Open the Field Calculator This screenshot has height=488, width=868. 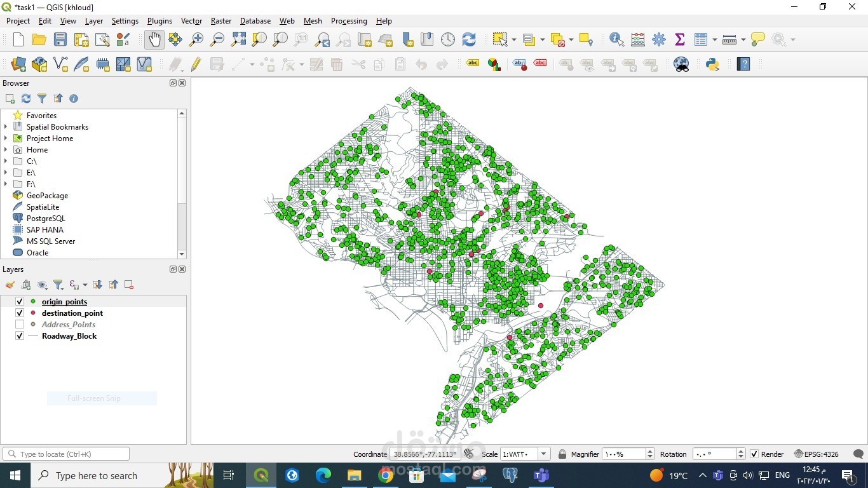point(637,39)
